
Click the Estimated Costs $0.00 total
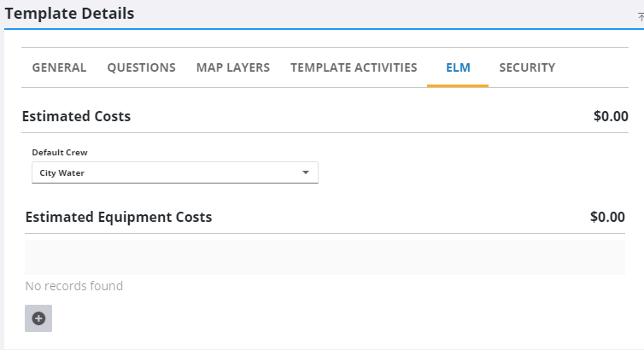coord(610,116)
